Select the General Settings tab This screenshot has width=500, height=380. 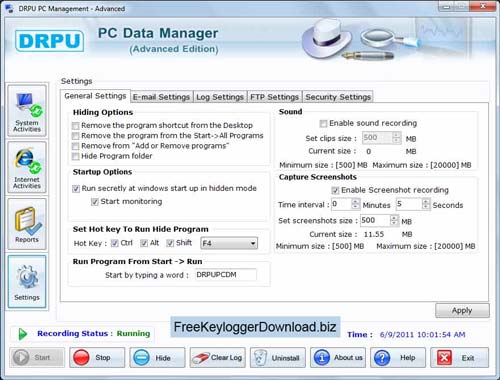[x=95, y=96]
